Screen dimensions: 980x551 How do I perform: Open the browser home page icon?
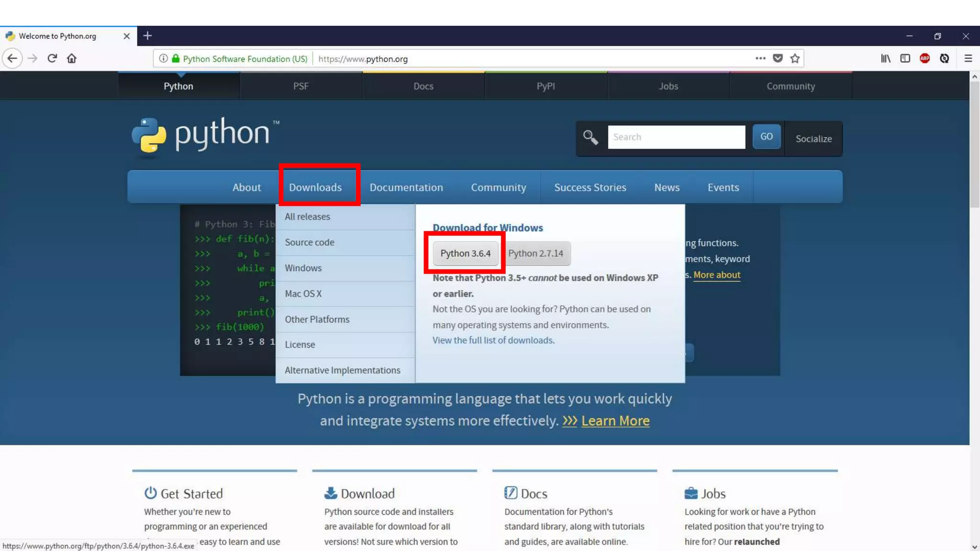click(x=72, y=58)
